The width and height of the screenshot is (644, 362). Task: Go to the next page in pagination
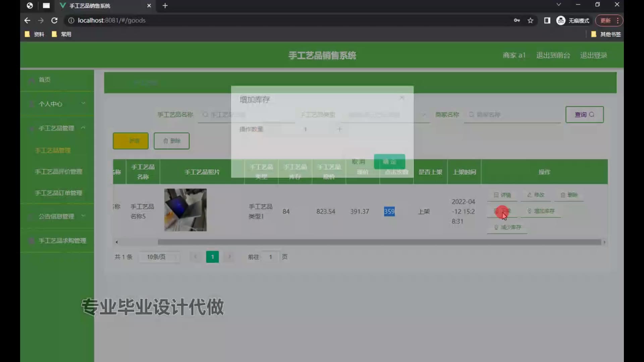229,257
